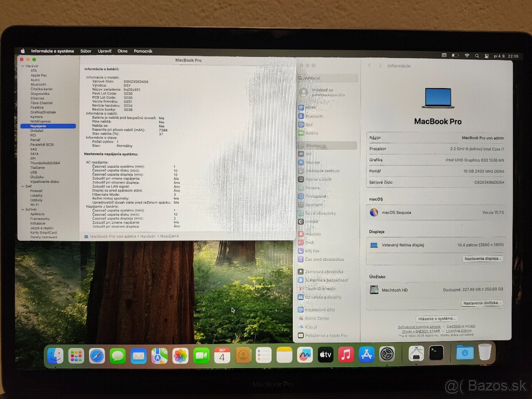Click Nastavenia displeja button
This screenshot has width=532, height=399.
tap(483, 258)
